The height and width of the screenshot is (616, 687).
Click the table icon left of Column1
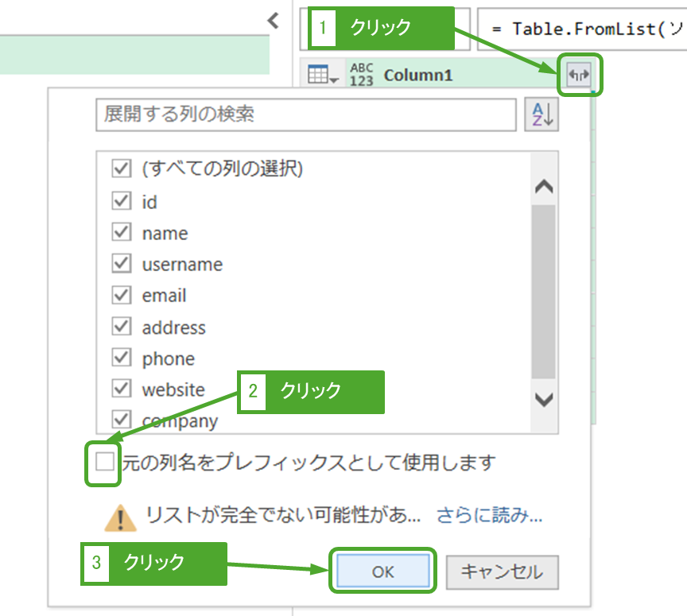tap(322, 76)
